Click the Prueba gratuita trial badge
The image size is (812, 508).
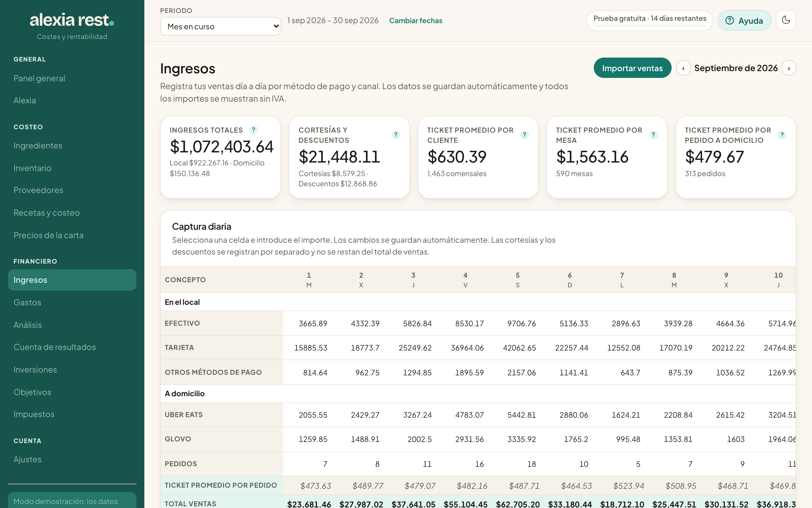(650, 20)
